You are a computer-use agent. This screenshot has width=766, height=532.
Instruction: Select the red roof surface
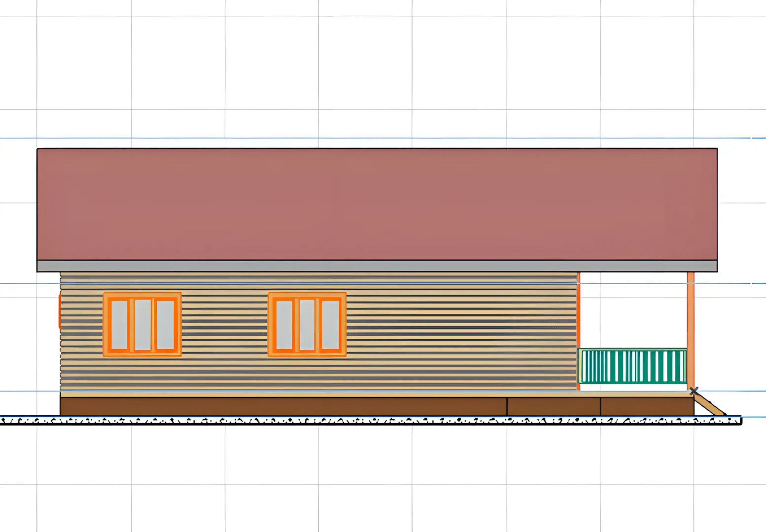click(x=377, y=204)
